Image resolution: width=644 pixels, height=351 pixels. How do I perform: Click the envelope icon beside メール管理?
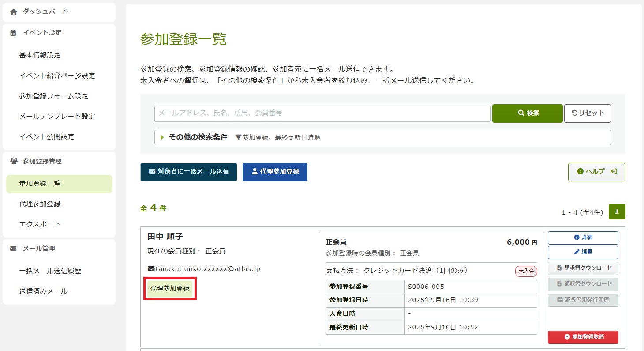[x=13, y=249]
